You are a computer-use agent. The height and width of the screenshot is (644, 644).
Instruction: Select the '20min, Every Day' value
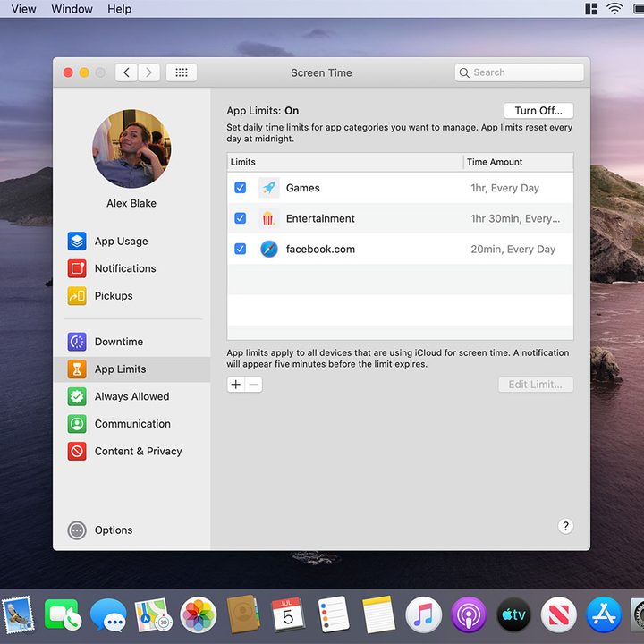coord(513,250)
